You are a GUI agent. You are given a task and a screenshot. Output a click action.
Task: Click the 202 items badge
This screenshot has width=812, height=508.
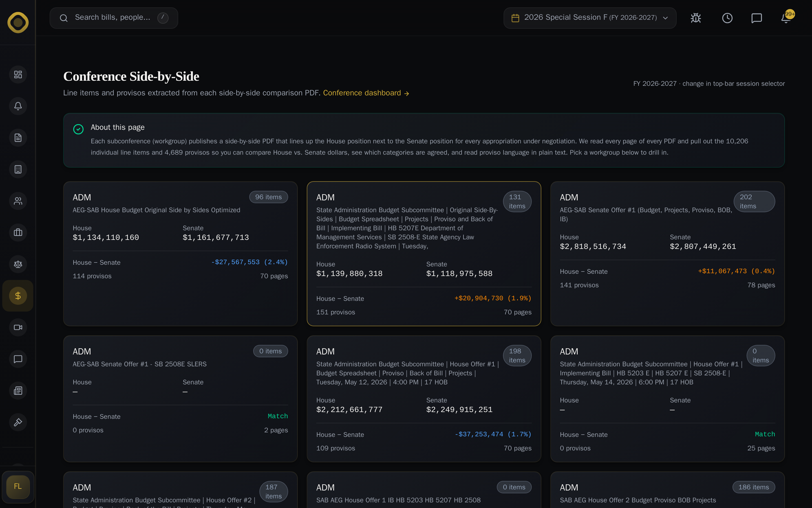coord(754,202)
